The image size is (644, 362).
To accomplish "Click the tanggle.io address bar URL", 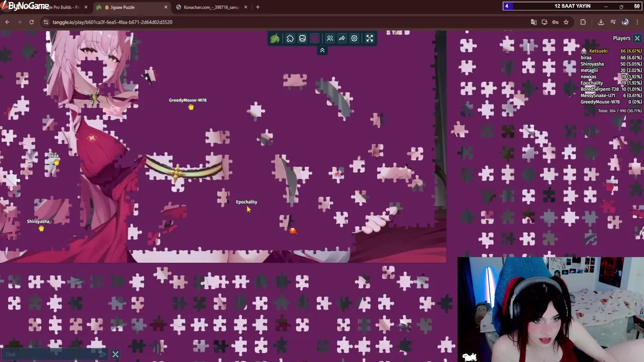I will (112, 22).
